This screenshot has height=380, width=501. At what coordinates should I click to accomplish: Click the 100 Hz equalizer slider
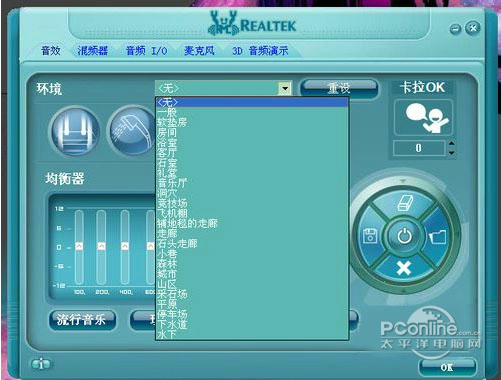(x=79, y=247)
